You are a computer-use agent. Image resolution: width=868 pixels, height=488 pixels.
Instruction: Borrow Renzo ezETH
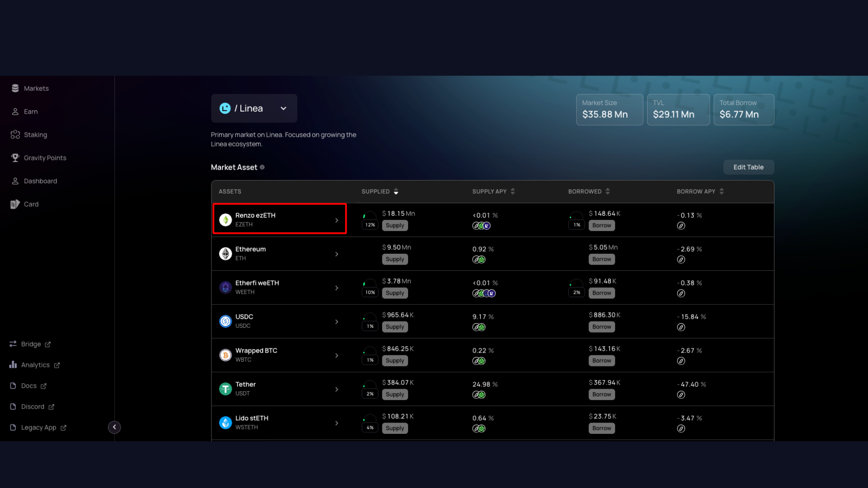(602, 225)
